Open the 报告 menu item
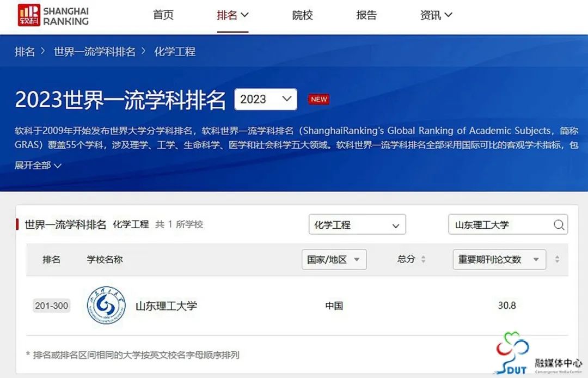The width and height of the screenshot is (588, 378). click(366, 15)
